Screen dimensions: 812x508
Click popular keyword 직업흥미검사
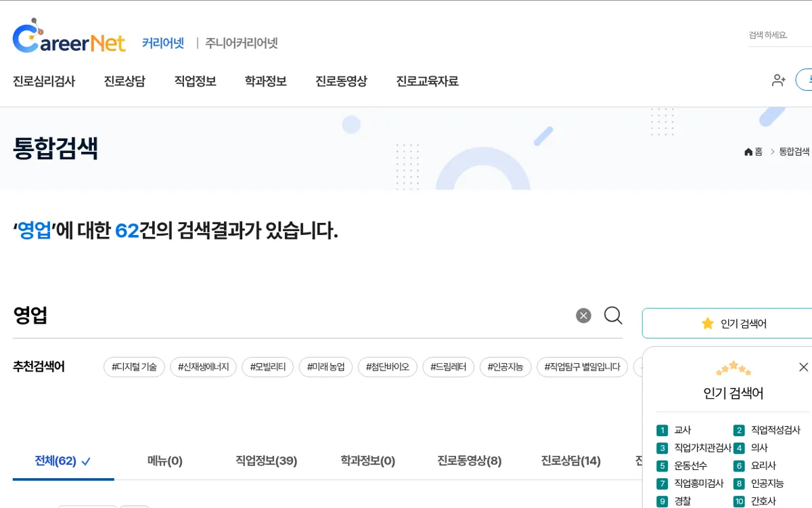coord(699,484)
